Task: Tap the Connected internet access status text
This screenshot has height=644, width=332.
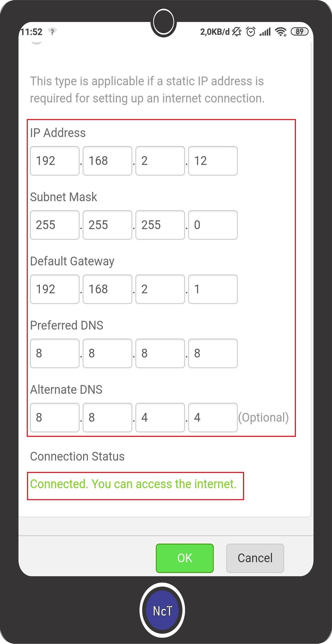Action: pyautogui.click(x=133, y=484)
